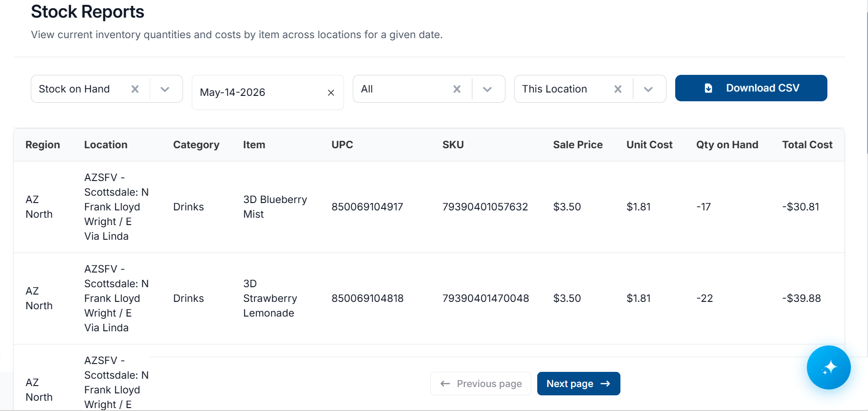This screenshot has width=868, height=411.
Task: Select the 3D Blueberry Mist item row
Action: coord(429,207)
